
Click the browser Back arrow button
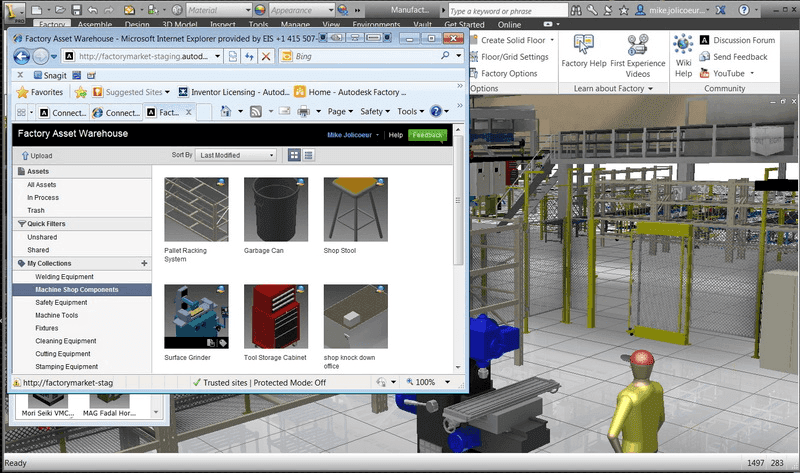coord(21,56)
